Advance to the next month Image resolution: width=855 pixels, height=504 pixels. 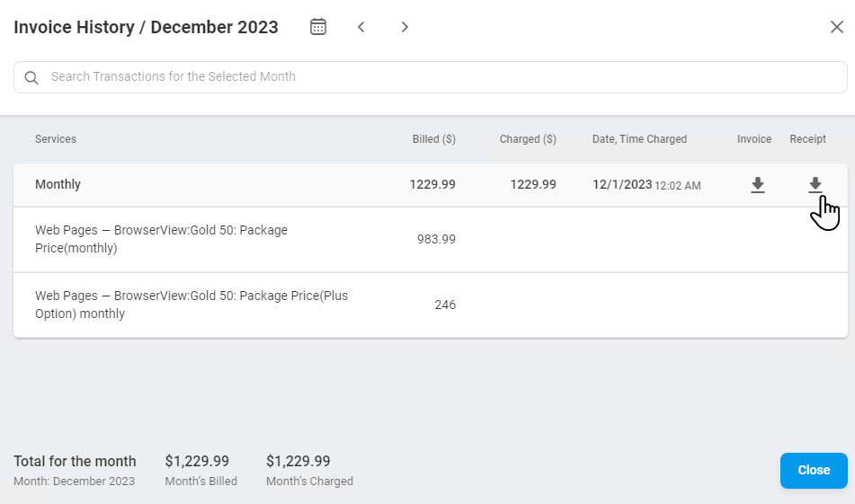click(x=405, y=27)
